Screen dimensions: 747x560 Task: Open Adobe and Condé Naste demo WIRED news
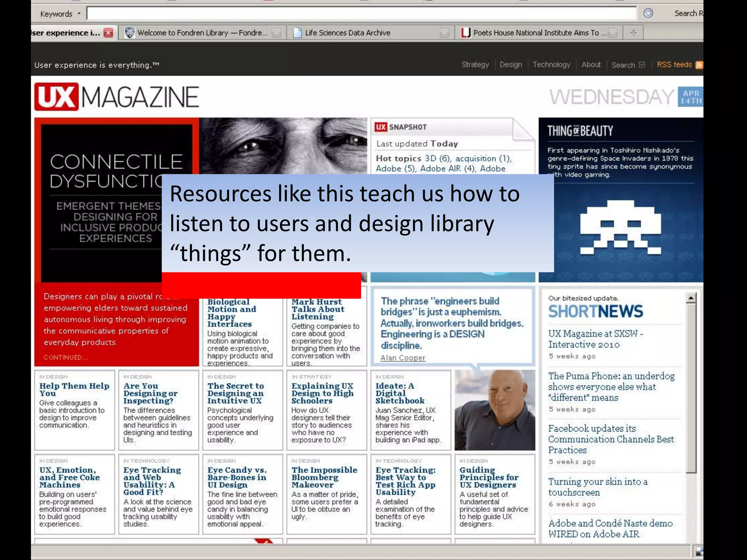pos(610,528)
